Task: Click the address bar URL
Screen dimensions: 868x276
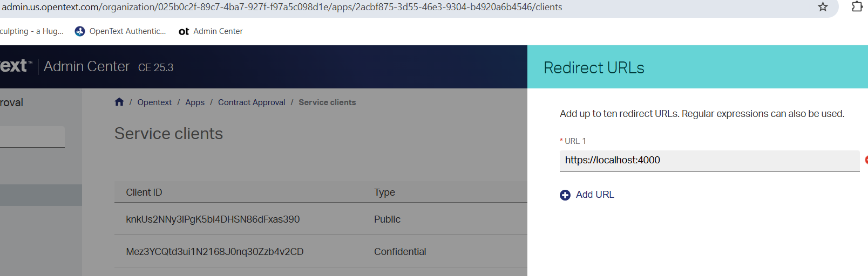Action: point(282,7)
